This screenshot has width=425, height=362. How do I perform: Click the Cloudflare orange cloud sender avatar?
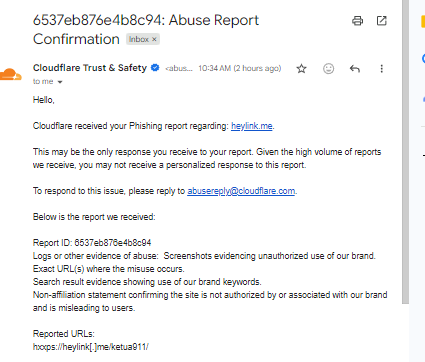(x=11, y=75)
